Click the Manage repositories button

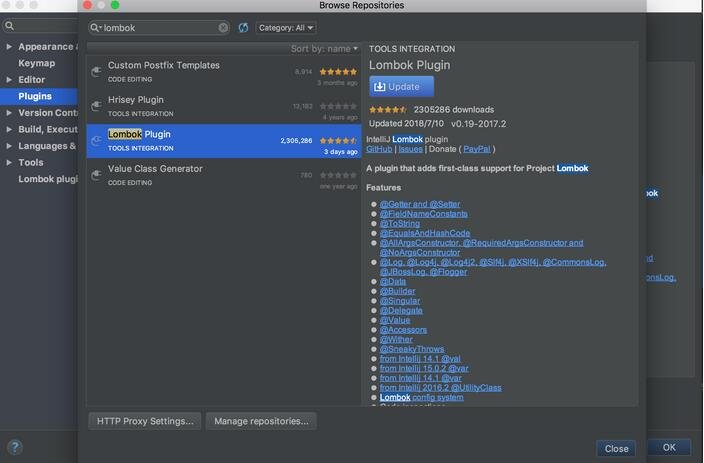point(261,421)
